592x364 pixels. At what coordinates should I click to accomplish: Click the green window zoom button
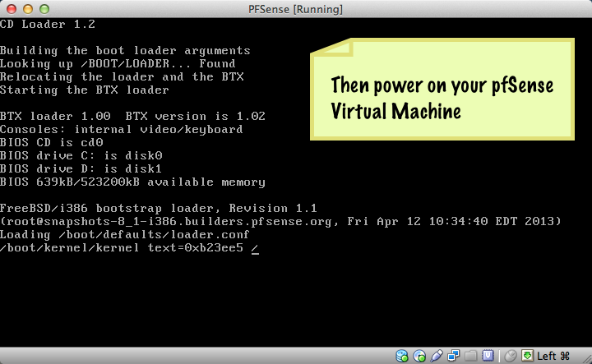coord(44,9)
